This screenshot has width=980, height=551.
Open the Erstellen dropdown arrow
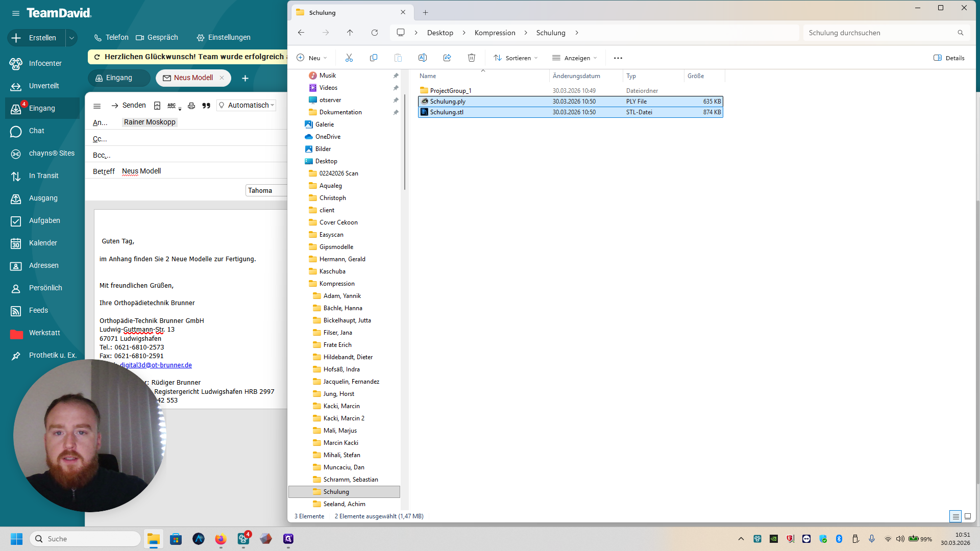click(71, 38)
